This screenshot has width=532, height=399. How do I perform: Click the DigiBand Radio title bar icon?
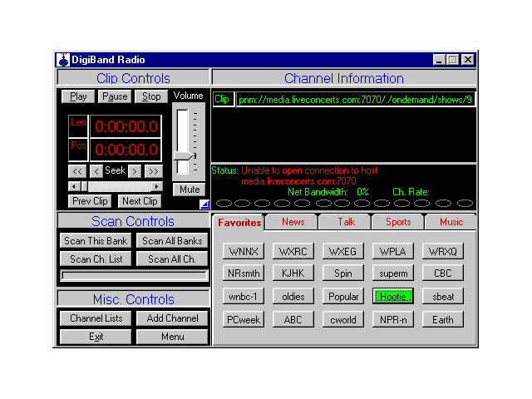[x=63, y=60]
